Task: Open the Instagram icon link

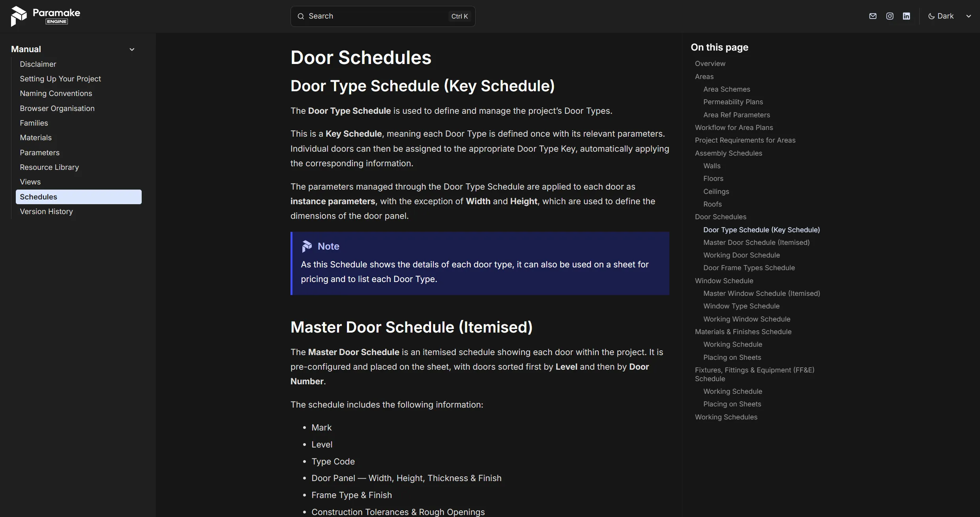Action: pos(890,16)
